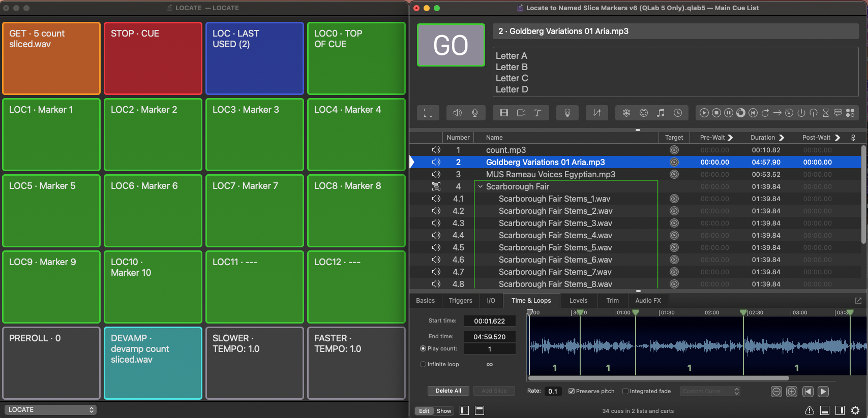This screenshot has width=868, height=418.
Task: Click the Mic cue icon
Action: [475, 113]
